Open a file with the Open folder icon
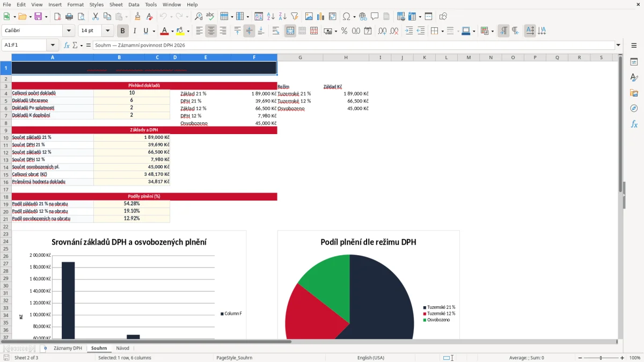 coord(21,17)
